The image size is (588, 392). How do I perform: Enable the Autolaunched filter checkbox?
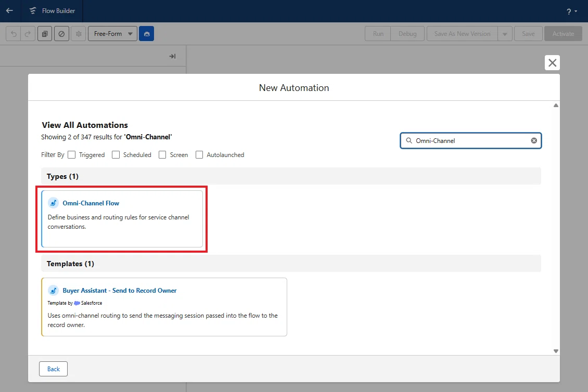pyautogui.click(x=199, y=155)
